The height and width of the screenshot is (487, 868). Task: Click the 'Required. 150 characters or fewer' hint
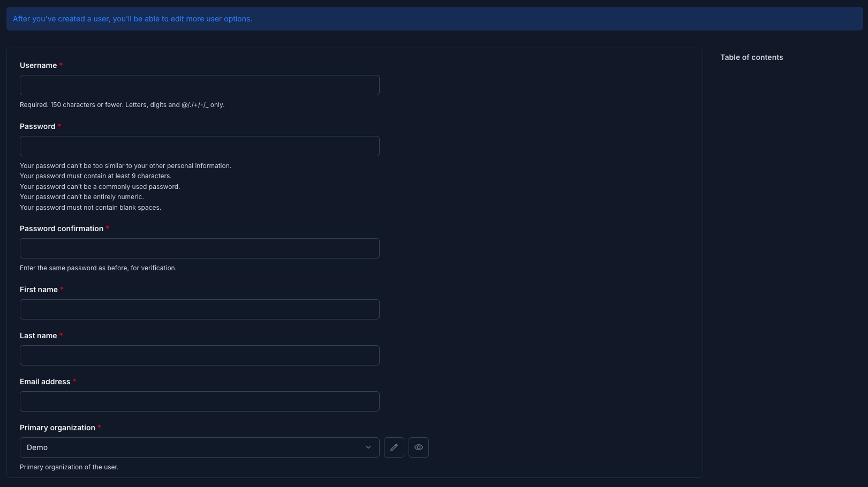(x=122, y=105)
